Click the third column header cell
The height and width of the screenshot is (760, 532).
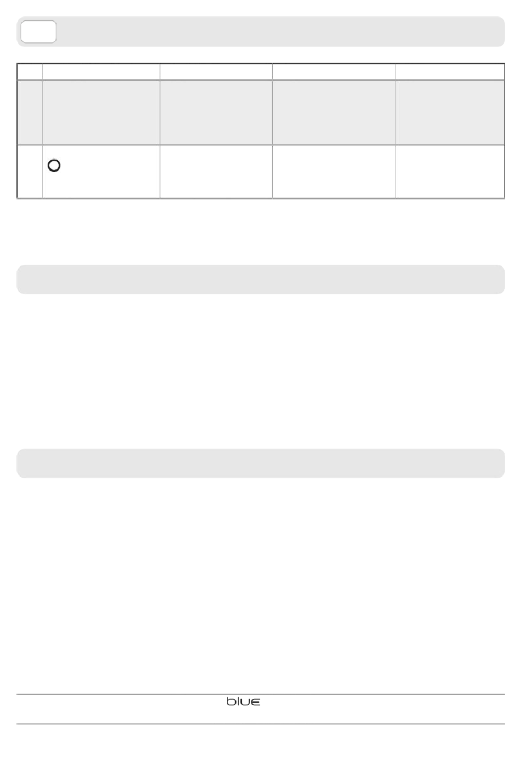point(216,72)
